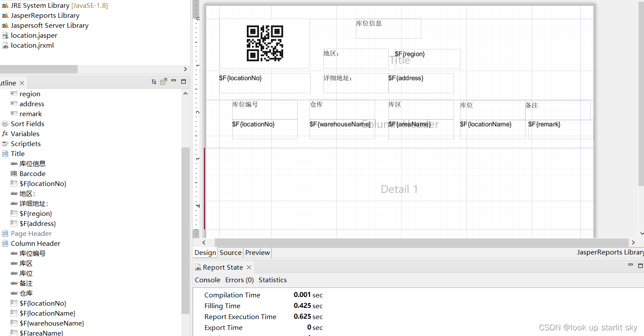Minimize the Outline view
Screen dimensions: 644x336
174,81
